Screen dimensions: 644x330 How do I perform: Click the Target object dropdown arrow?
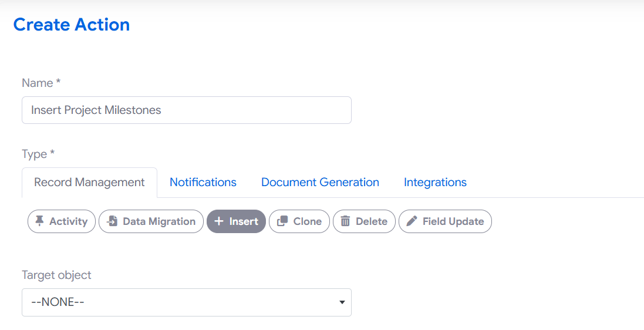click(x=342, y=302)
